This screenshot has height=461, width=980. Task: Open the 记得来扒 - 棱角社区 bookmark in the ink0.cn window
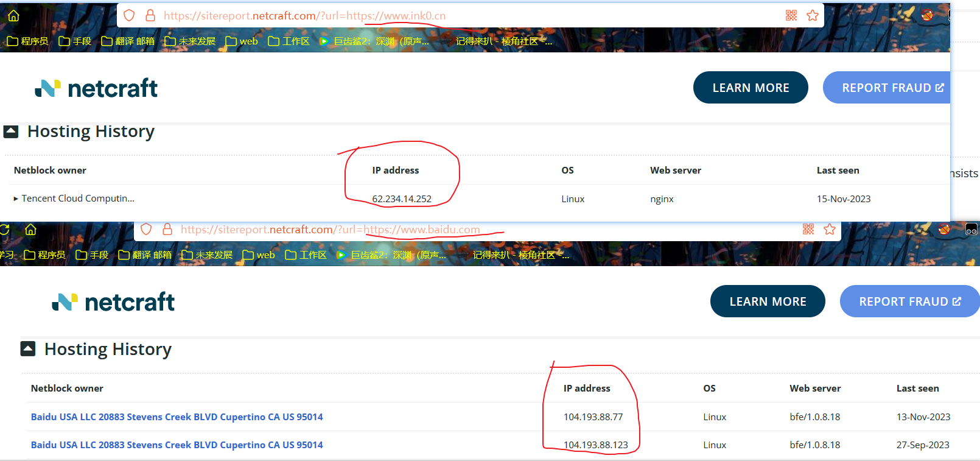point(504,41)
